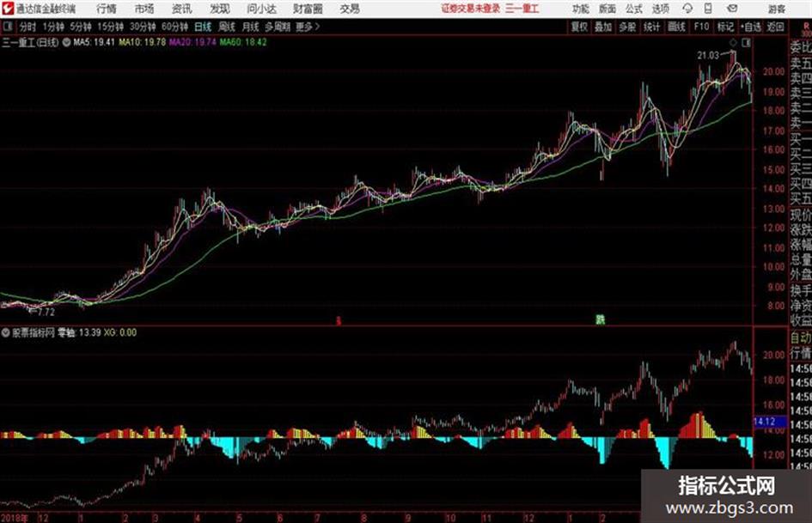This screenshot has width=812, height=523.
Task: Click the headset customer service icon
Action: click(x=687, y=9)
